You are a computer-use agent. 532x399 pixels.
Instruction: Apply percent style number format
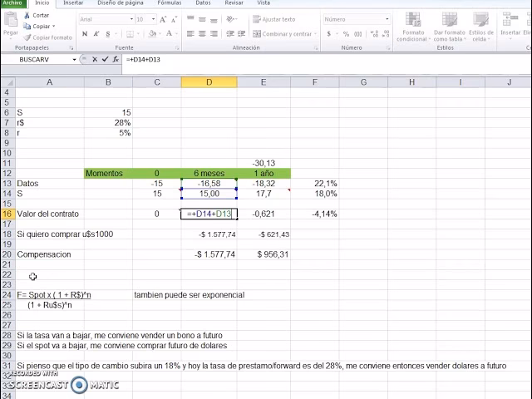[339, 34]
